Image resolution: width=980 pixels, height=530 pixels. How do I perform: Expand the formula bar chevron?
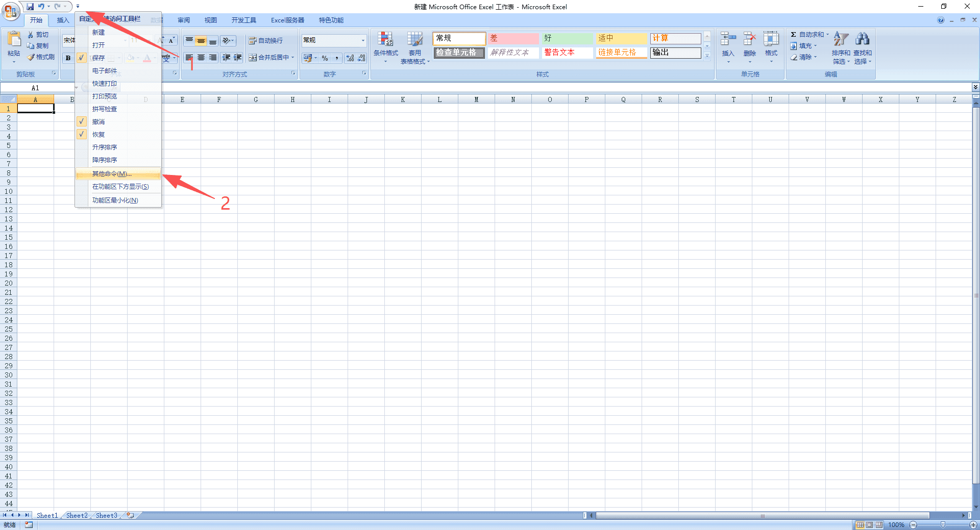(975, 87)
